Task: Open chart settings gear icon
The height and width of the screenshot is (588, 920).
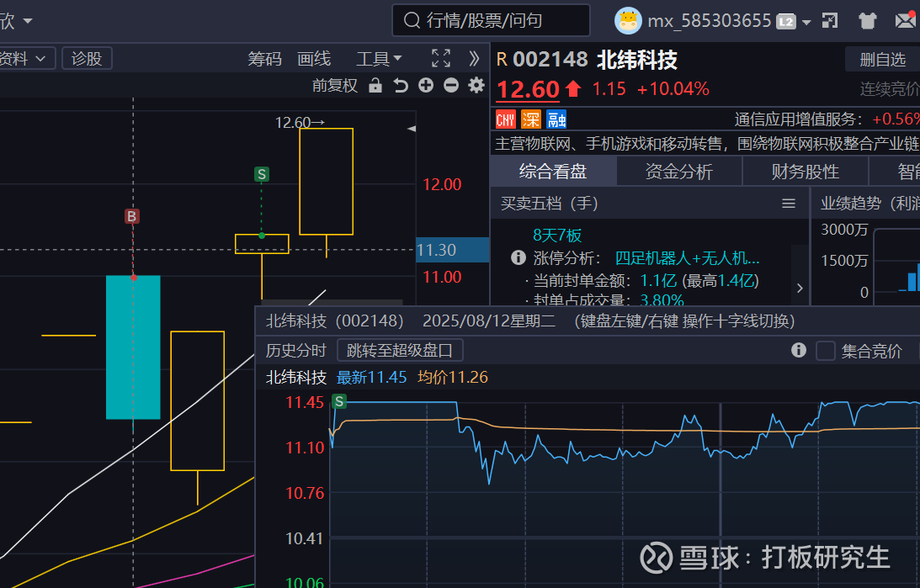Action: 476,86
